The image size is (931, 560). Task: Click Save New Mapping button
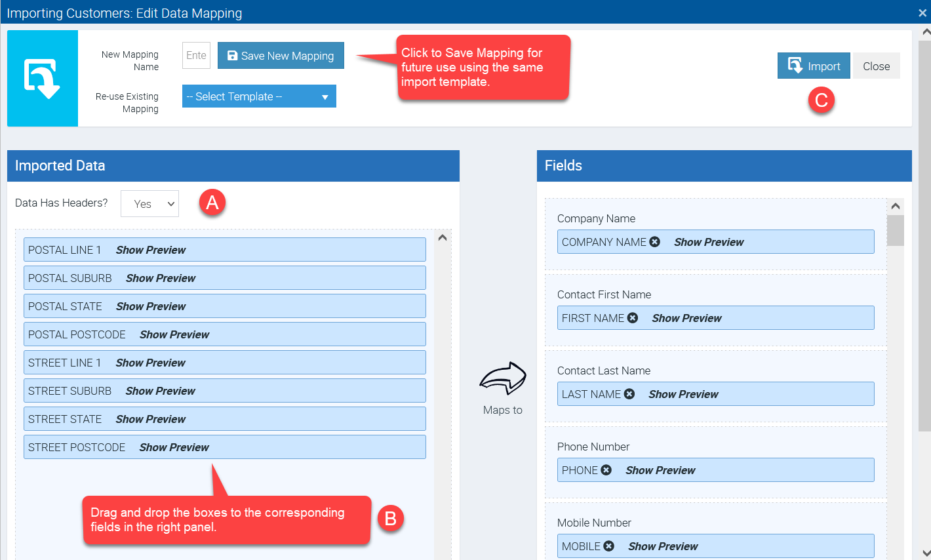click(x=281, y=56)
